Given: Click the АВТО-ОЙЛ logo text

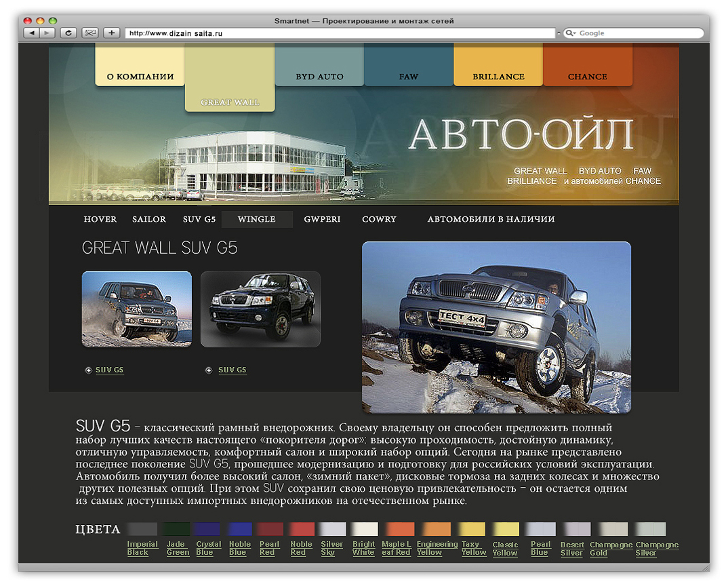Looking at the screenshot, I should pos(521,135).
